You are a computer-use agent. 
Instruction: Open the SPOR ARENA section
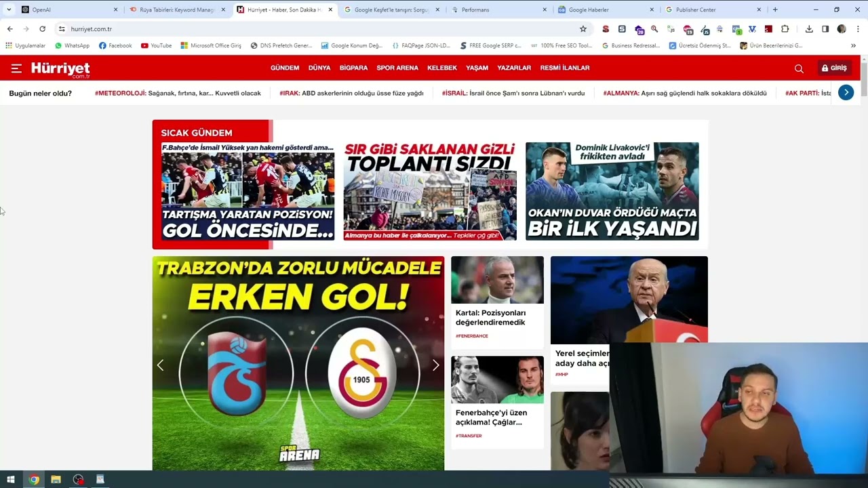point(397,68)
